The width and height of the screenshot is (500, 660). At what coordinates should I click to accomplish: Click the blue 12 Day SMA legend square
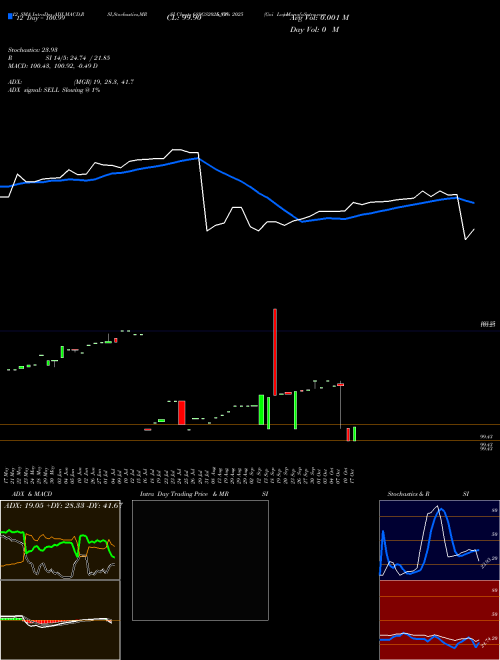point(10,16)
